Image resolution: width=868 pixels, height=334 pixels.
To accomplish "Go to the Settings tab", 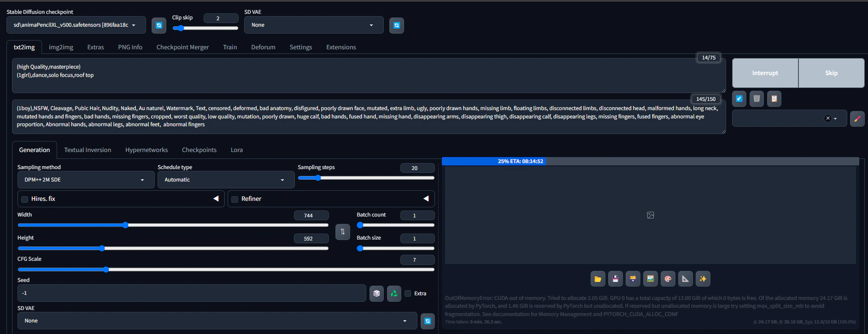I will tap(301, 47).
